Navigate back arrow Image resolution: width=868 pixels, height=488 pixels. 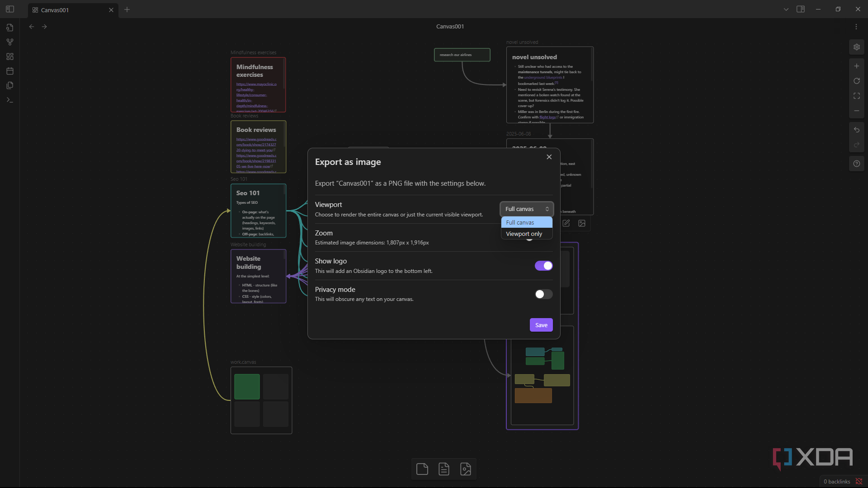32,27
